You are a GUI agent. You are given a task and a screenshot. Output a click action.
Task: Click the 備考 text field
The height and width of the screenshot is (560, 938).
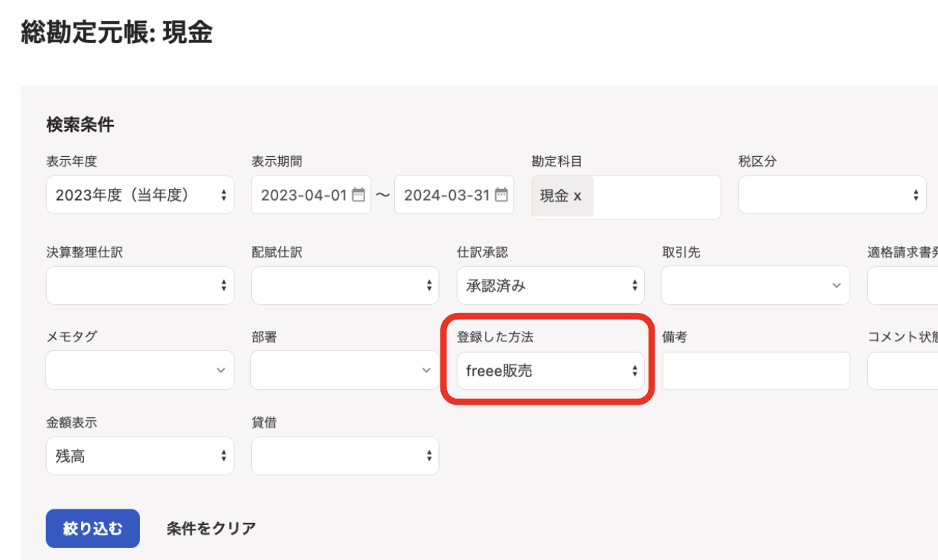tap(756, 370)
